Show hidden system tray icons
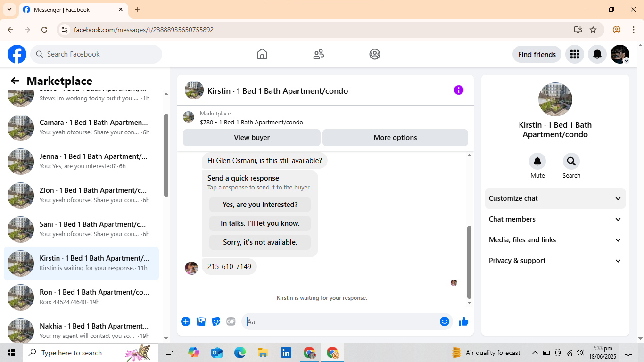The height and width of the screenshot is (362, 644). tap(535, 353)
